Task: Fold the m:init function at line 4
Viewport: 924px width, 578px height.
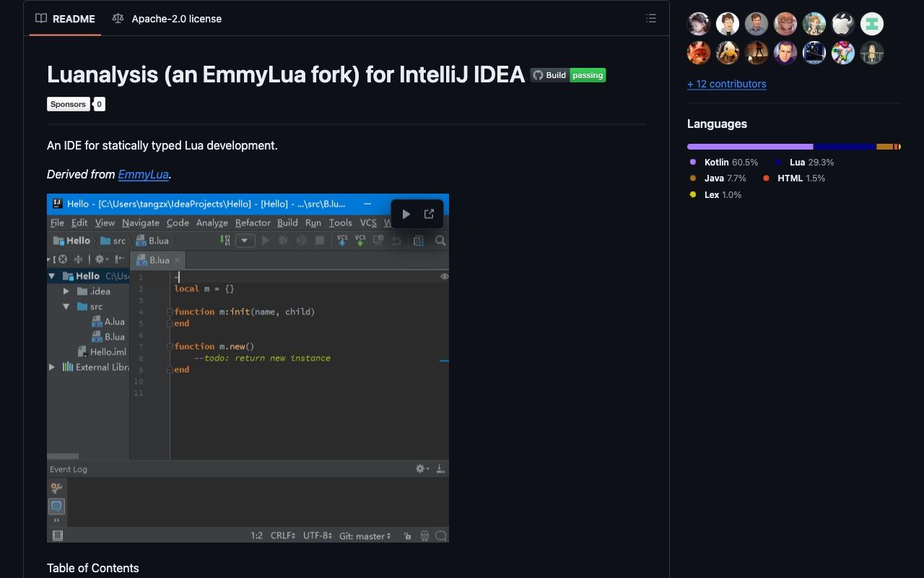Action: pyautogui.click(x=170, y=312)
